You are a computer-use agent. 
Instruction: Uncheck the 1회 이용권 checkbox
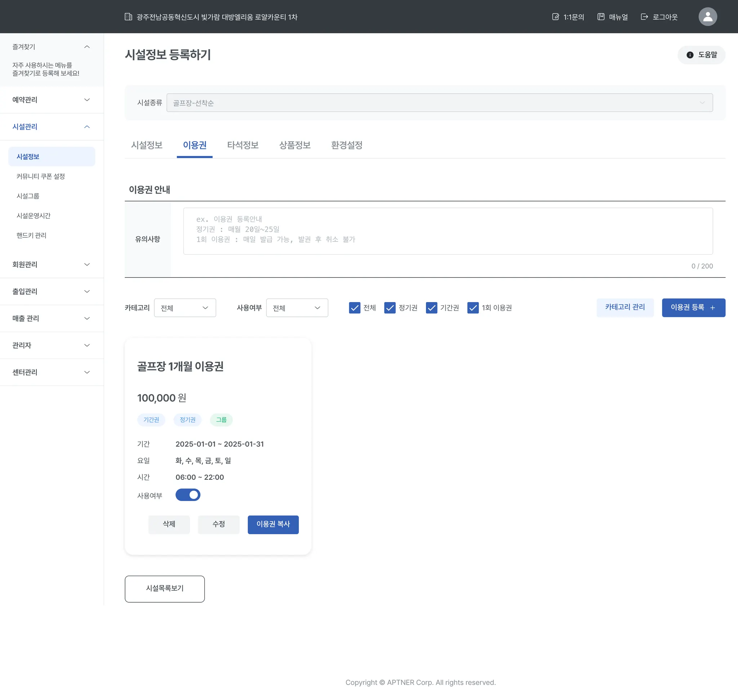pos(473,308)
